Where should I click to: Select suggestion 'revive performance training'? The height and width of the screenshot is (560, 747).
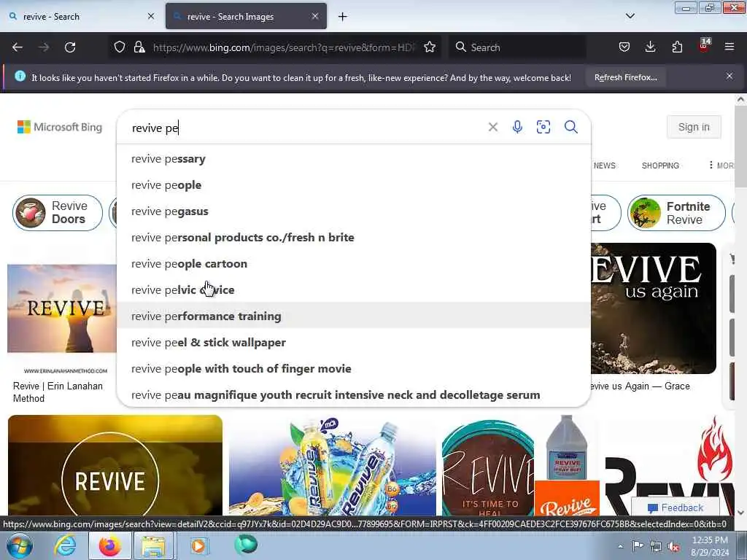[x=354, y=316]
